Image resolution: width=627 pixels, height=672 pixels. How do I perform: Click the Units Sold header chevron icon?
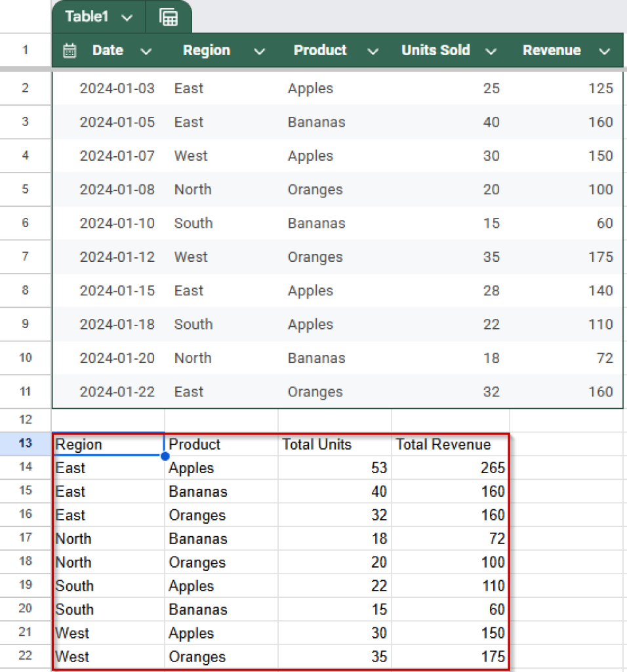tap(491, 51)
